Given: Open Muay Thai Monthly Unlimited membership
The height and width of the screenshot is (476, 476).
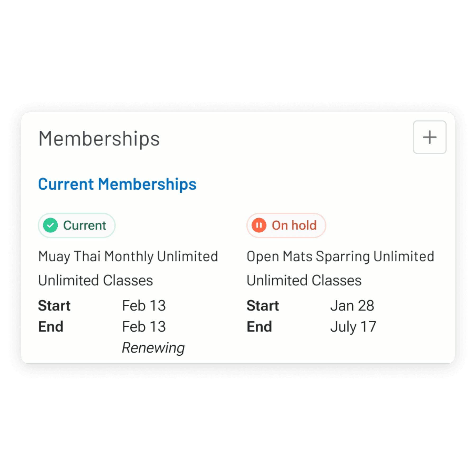Looking at the screenshot, I should [128, 256].
